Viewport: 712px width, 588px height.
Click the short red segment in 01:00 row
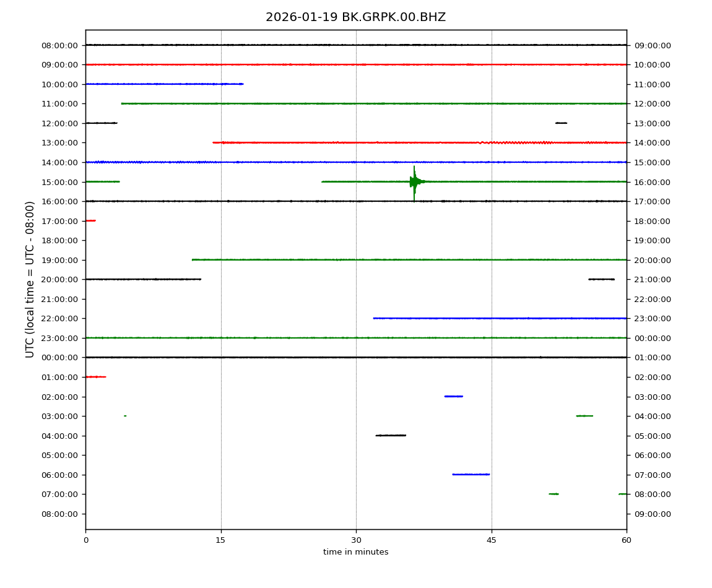95,376
